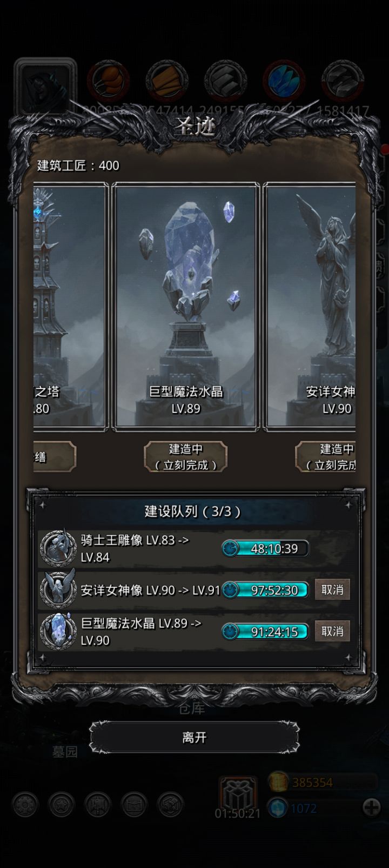Instantly finish 安详女神像 construction
The height and width of the screenshot is (868, 389).
coord(326,456)
